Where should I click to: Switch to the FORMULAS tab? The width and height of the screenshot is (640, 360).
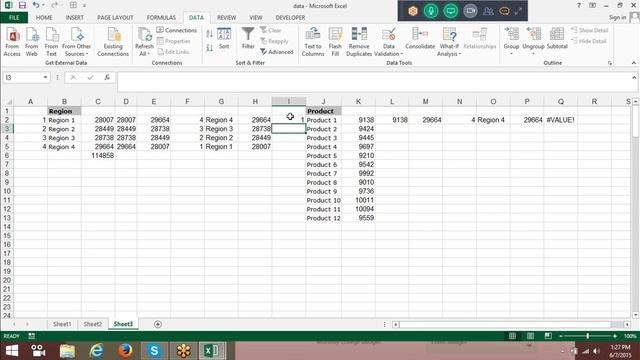(x=161, y=18)
